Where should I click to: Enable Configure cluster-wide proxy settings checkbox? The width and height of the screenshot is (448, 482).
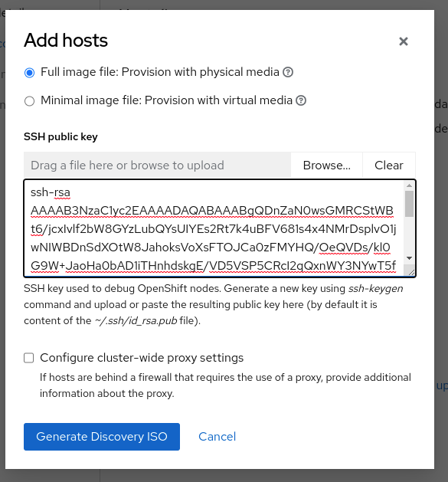coord(29,358)
